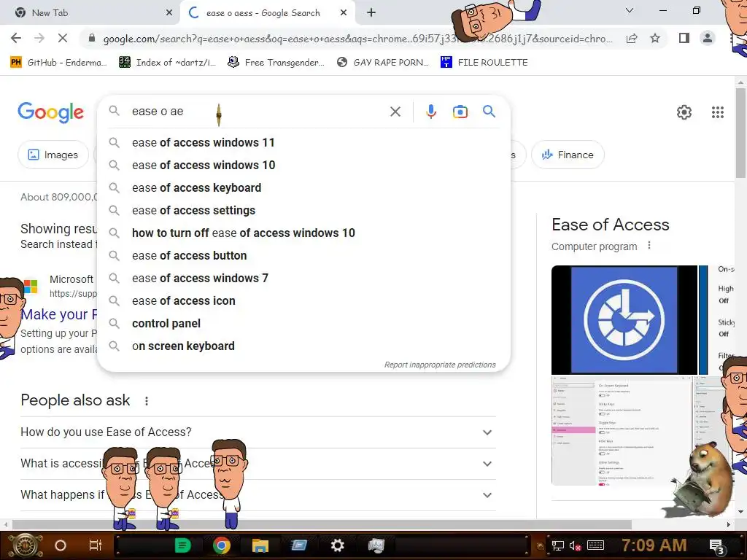Open the Settings gear on taskbar
This screenshot has width=747, height=560.
(x=337, y=545)
